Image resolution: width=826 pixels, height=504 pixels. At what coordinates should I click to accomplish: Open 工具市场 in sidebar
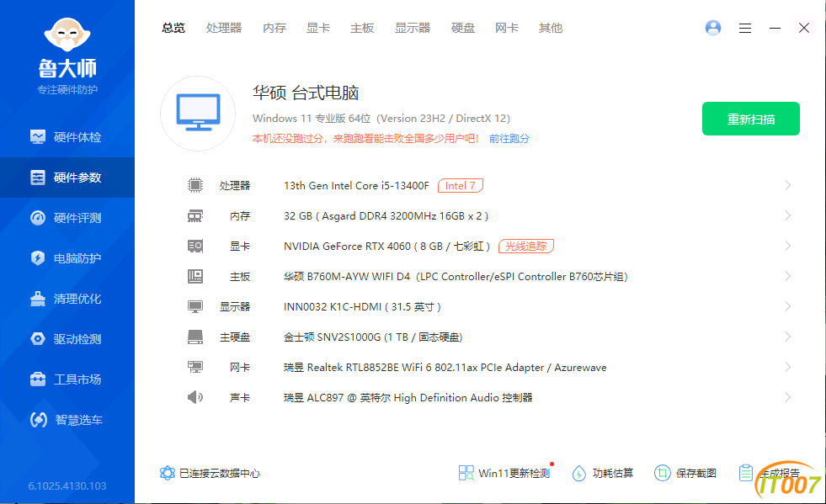67,379
